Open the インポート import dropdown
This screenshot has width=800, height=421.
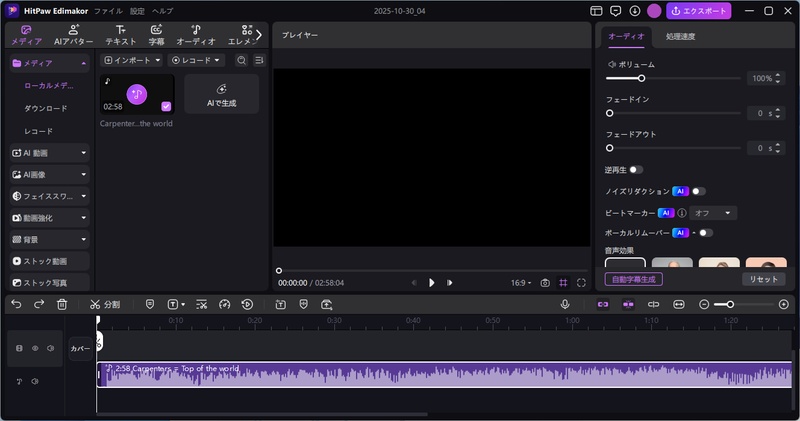pos(132,60)
